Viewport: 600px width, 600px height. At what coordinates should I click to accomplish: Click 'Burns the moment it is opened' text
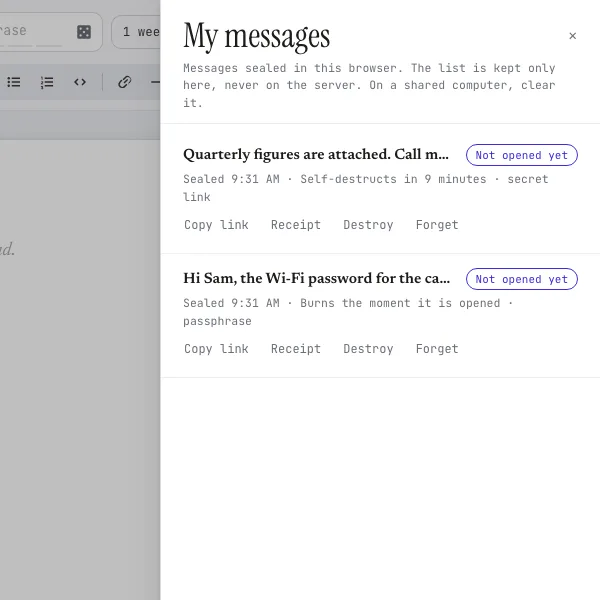coord(400,303)
